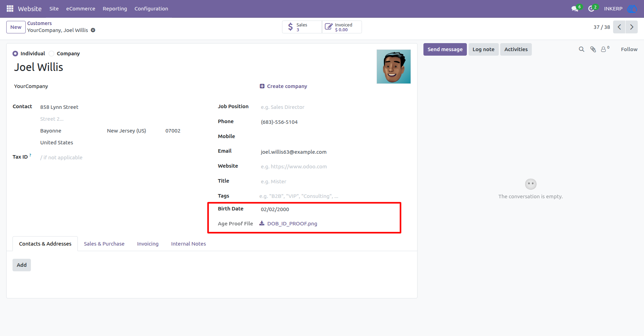The height and width of the screenshot is (336, 644).
Task: Click the New button
Action: tap(16, 27)
